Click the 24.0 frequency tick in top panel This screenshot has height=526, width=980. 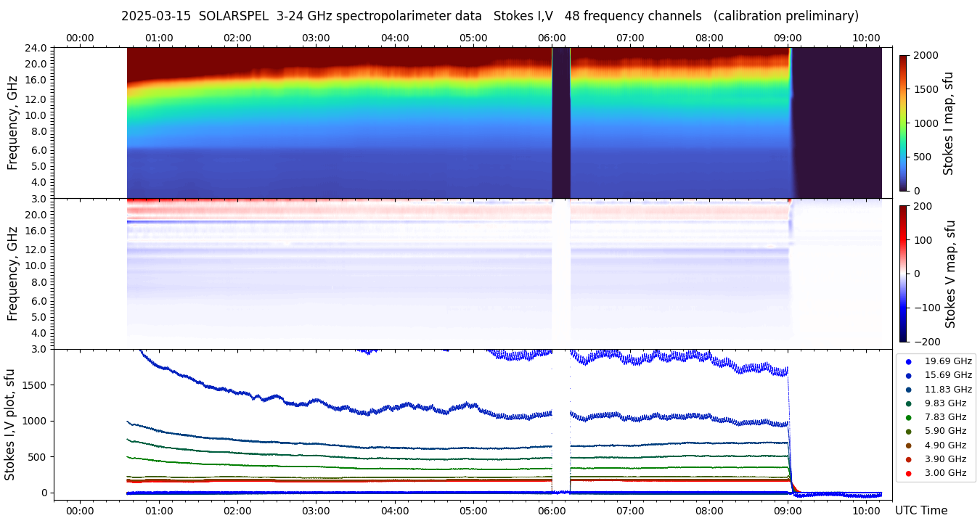coord(36,48)
